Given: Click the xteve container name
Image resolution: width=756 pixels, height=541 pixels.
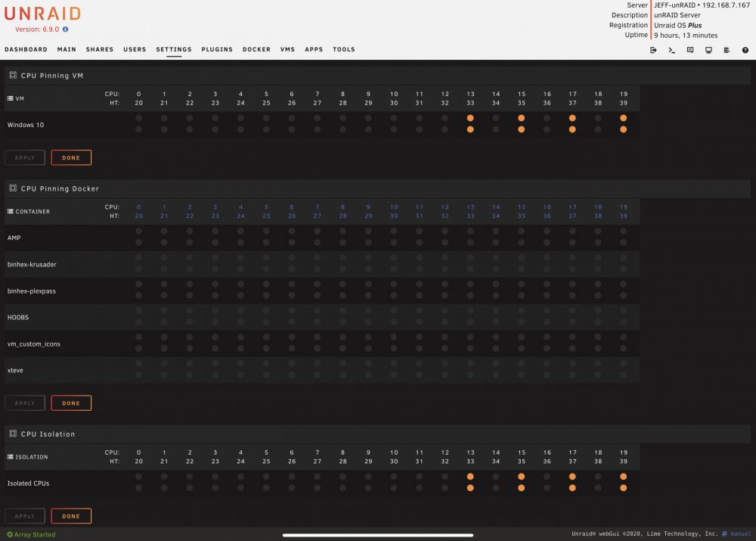Looking at the screenshot, I should pyautogui.click(x=15, y=370).
